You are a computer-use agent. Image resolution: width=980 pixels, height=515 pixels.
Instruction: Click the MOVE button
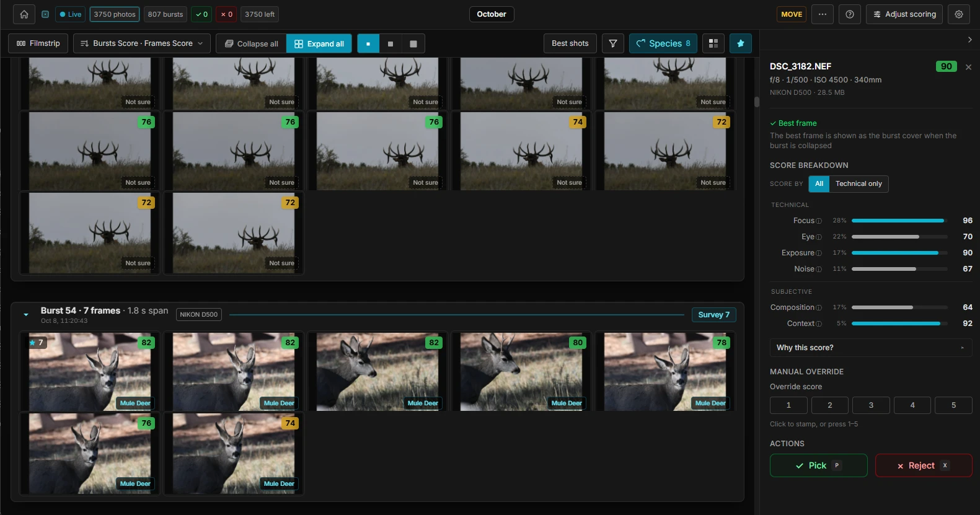792,14
